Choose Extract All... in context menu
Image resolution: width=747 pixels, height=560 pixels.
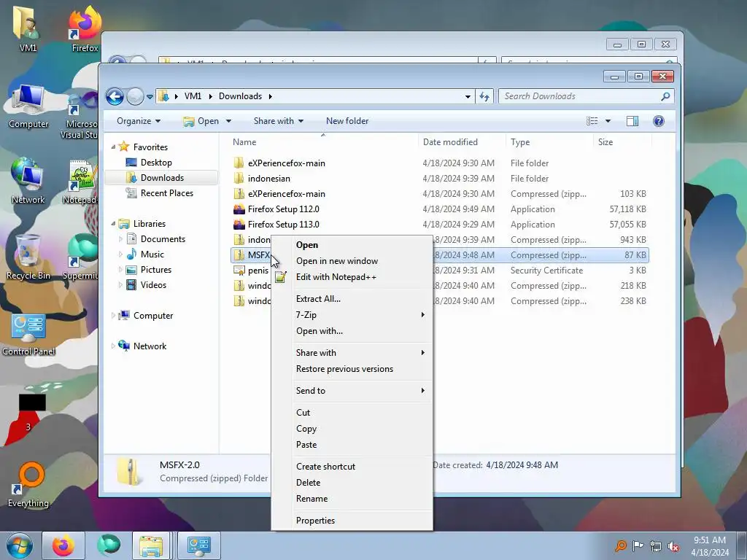pos(352,298)
